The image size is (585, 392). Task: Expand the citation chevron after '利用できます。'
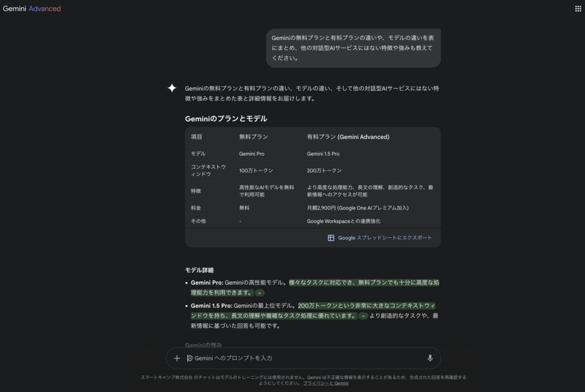tap(260, 293)
